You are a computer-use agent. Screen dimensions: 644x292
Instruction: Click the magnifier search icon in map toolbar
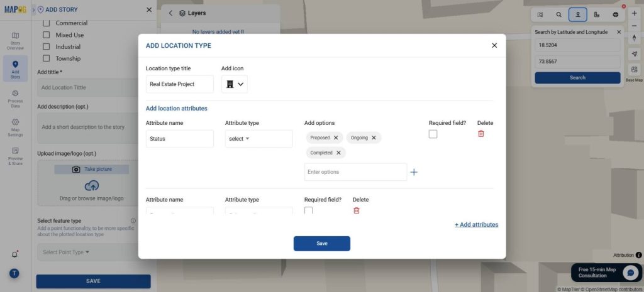[559, 15]
